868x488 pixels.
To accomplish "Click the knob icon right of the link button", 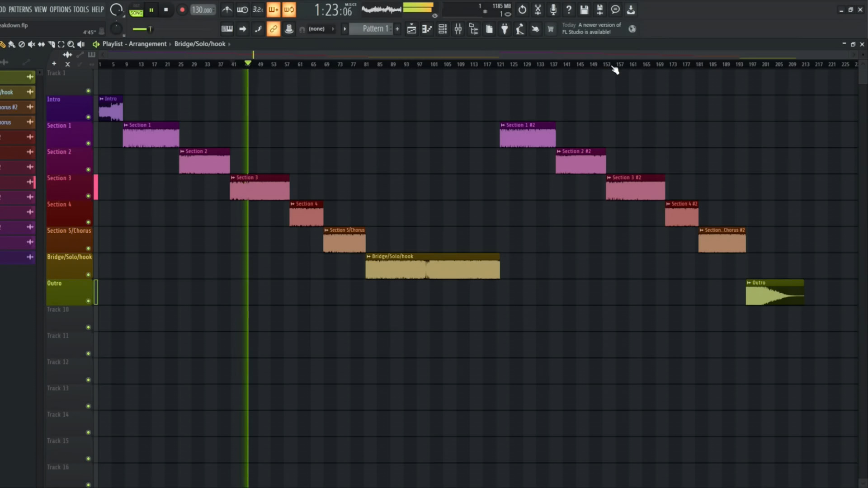I will [x=289, y=29].
